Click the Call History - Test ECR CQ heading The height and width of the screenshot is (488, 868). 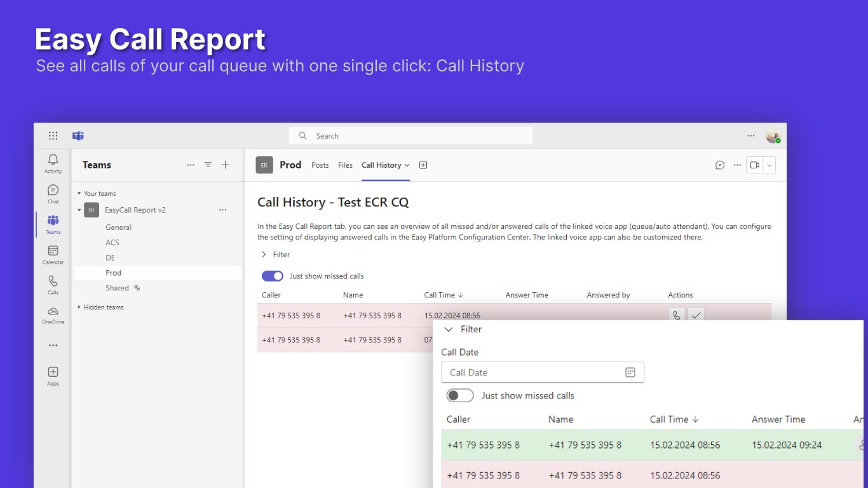pos(333,202)
